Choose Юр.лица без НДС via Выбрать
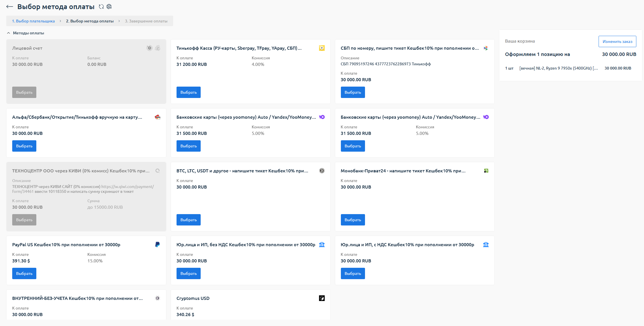The height and width of the screenshot is (326, 644). (x=188, y=273)
